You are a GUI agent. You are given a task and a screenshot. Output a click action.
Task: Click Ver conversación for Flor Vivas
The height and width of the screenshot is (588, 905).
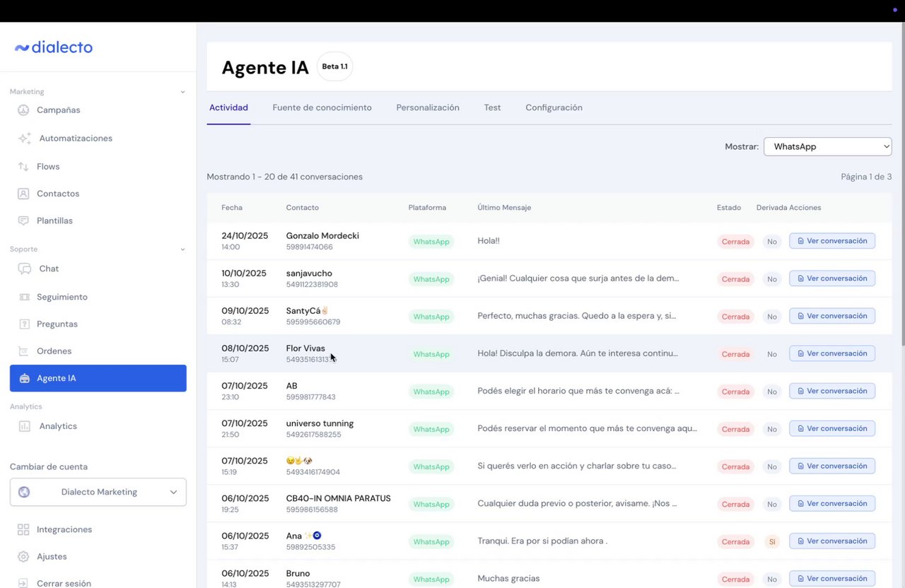click(x=832, y=353)
